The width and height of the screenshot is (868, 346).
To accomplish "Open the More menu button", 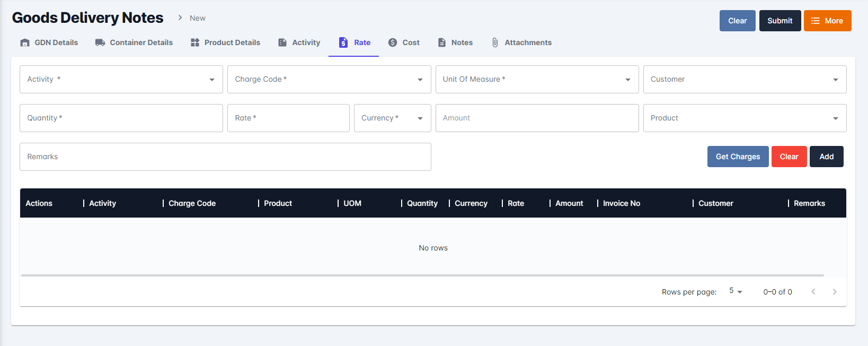I will tap(827, 21).
